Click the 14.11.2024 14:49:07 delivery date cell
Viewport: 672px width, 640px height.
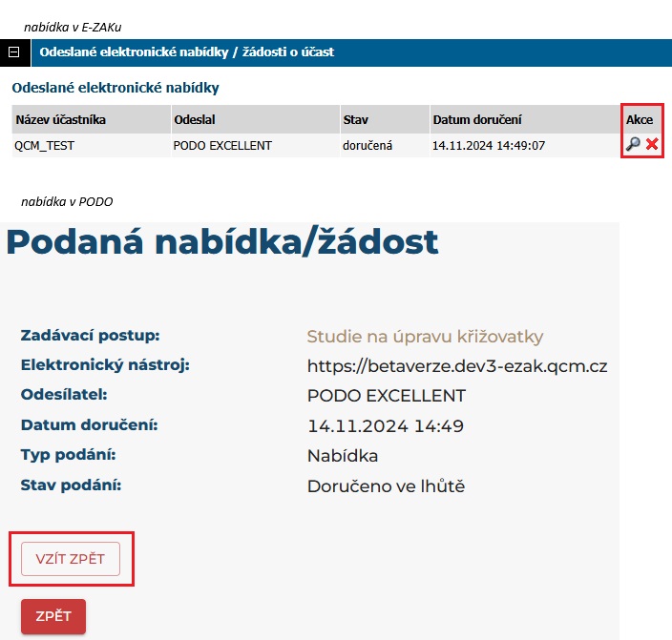pyautogui.click(x=489, y=146)
